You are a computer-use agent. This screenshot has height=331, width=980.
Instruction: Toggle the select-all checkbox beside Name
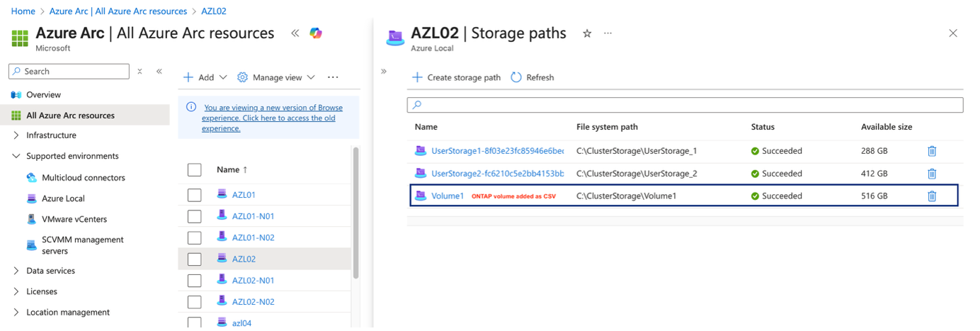click(x=194, y=169)
